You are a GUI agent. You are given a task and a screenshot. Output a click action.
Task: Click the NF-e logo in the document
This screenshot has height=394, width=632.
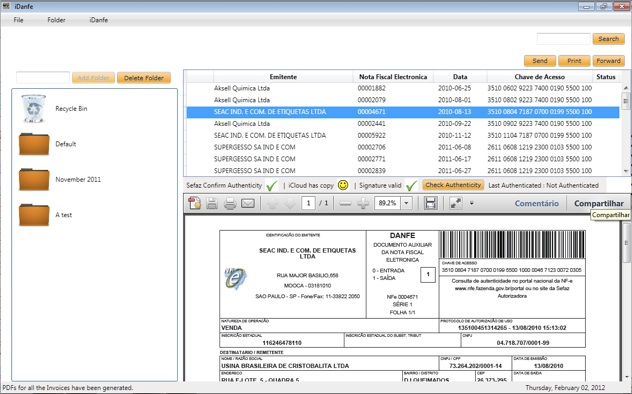click(235, 278)
